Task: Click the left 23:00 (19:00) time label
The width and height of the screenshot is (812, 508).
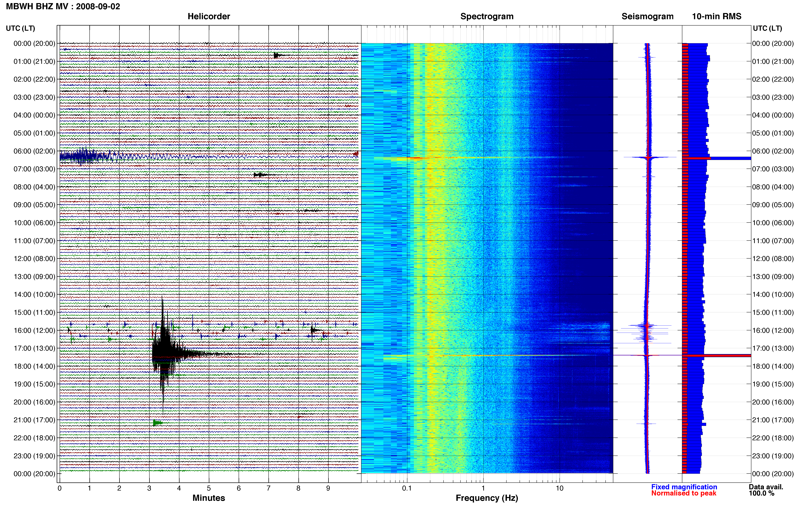Action: [34, 456]
